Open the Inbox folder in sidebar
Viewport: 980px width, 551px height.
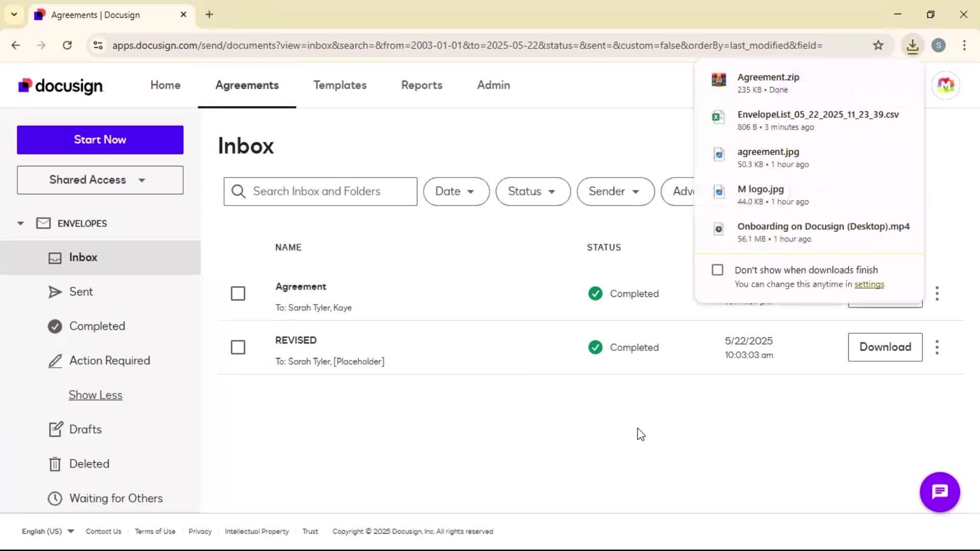coord(100,258)
